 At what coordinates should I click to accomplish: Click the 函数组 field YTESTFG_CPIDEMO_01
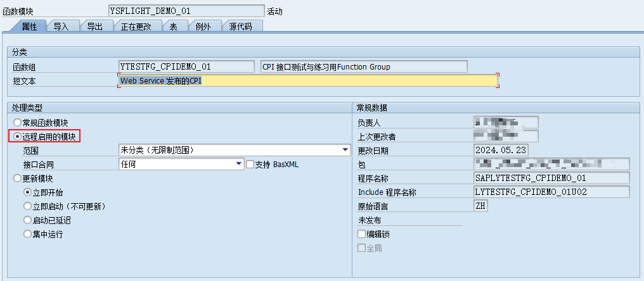pyautogui.click(x=186, y=66)
